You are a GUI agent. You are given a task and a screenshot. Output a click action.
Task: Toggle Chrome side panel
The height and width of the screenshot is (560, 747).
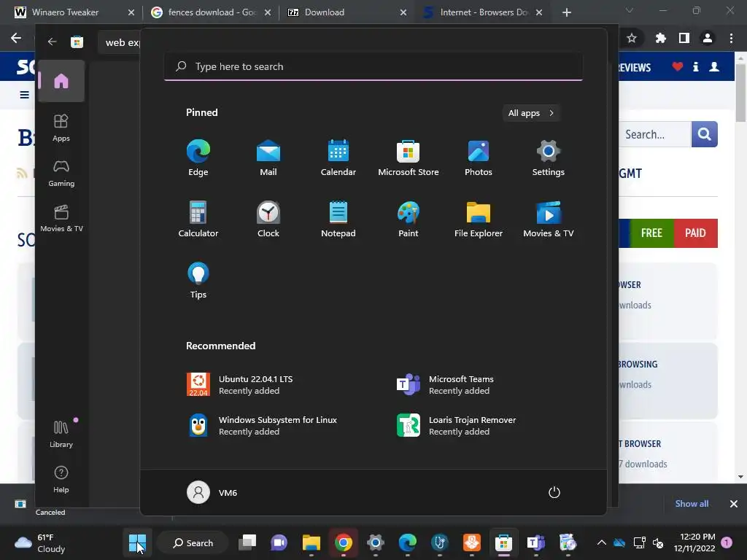[684, 38]
